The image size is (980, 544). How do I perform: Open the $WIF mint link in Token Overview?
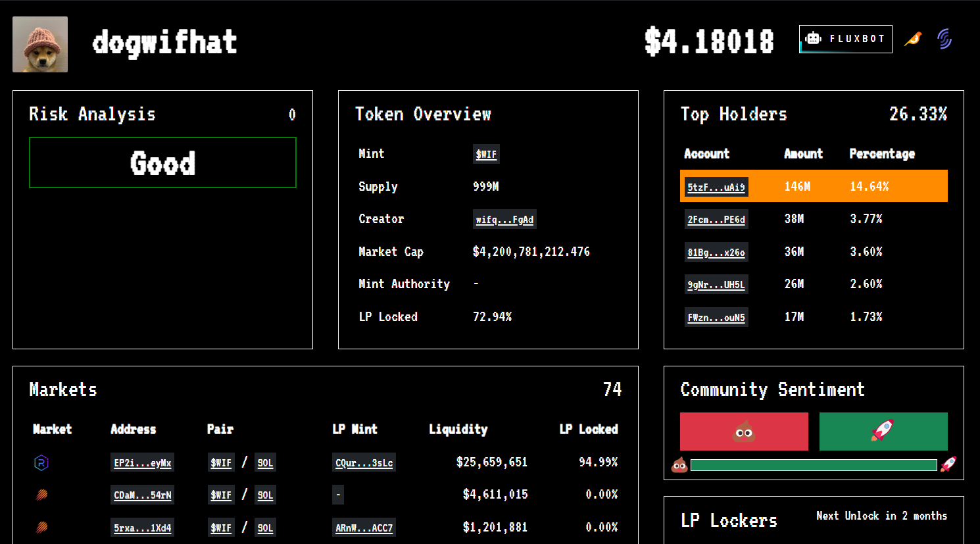click(486, 154)
